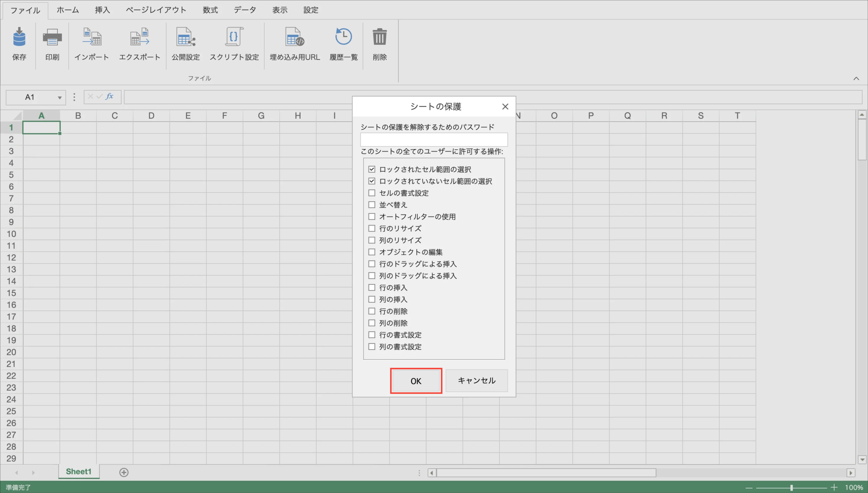Enable オートフィルターの使用 checkbox

tap(372, 217)
